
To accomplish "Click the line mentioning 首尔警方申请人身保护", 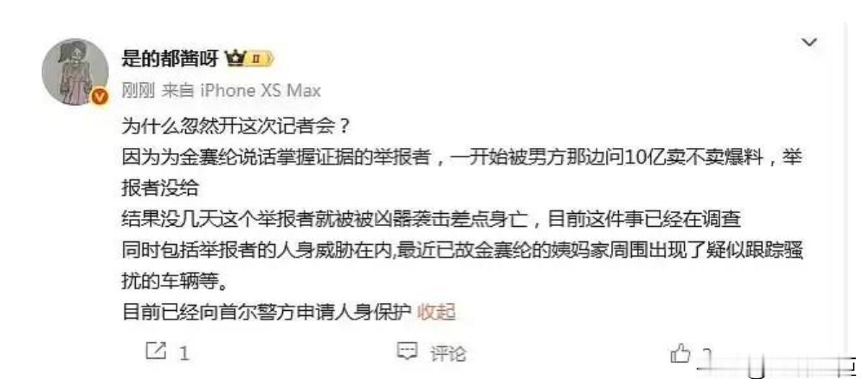I will [x=266, y=312].
